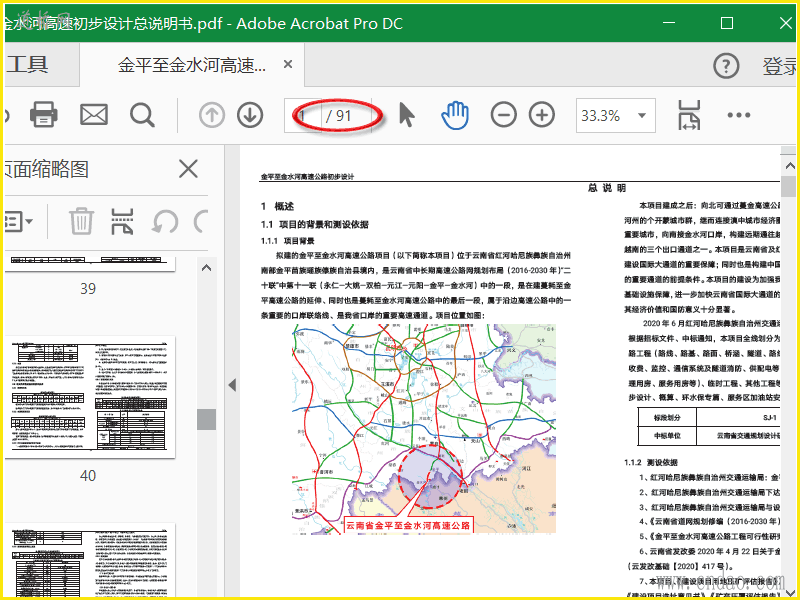Rotate page counterclockwise in thumbnails
This screenshot has width=800, height=600.
(165, 222)
